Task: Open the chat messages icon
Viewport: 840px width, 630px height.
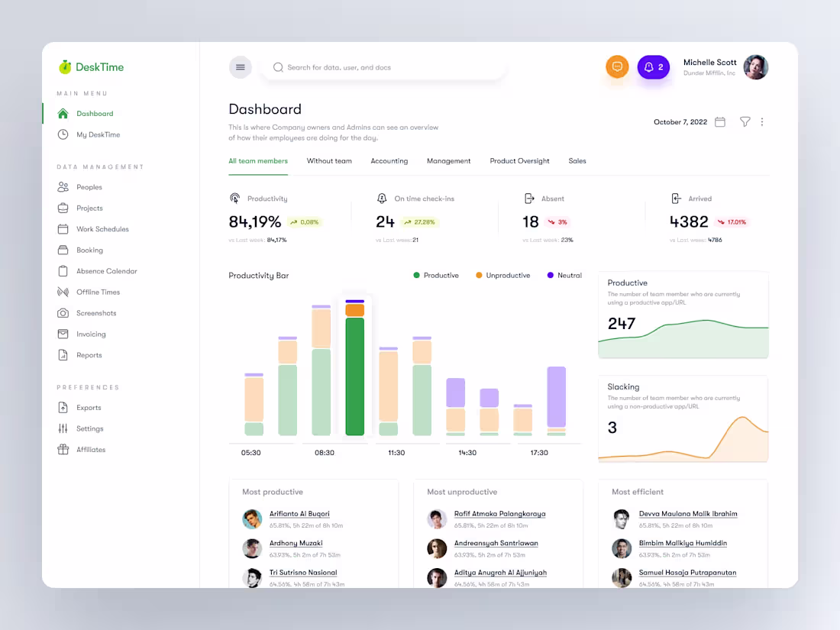Action: click(x=617, y=67)
